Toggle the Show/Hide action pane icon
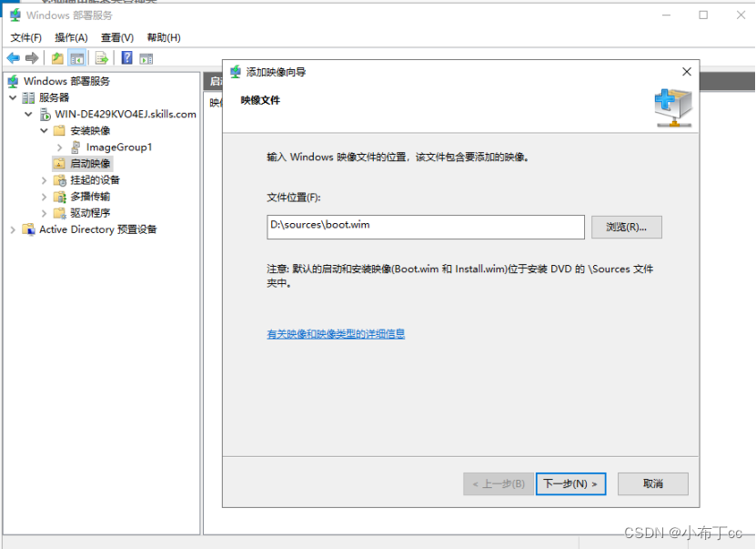Screen dimensions: 756x549 146,59
